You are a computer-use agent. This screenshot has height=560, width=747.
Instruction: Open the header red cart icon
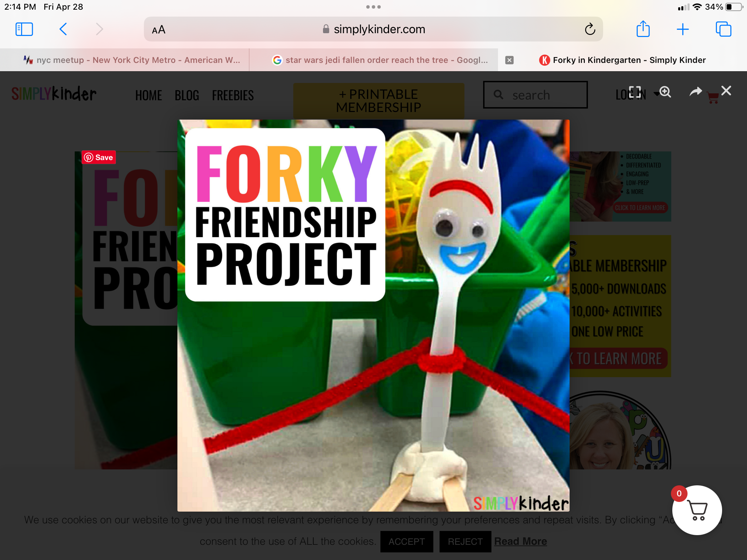pos(713,98)
